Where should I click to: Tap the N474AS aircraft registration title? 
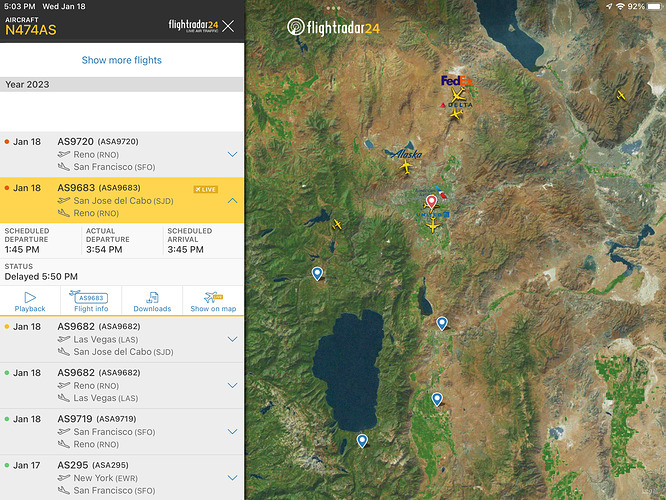pos(31,30)
